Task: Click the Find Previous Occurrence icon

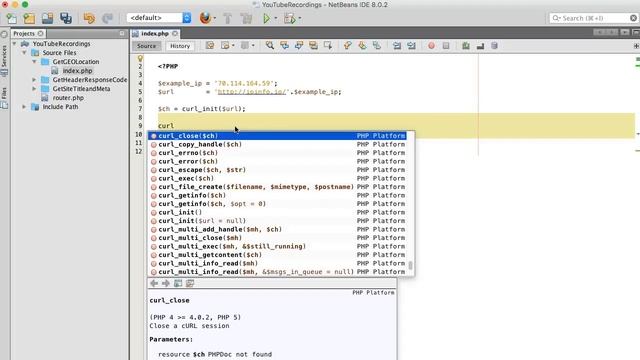Action: click(x=284, y=46)
